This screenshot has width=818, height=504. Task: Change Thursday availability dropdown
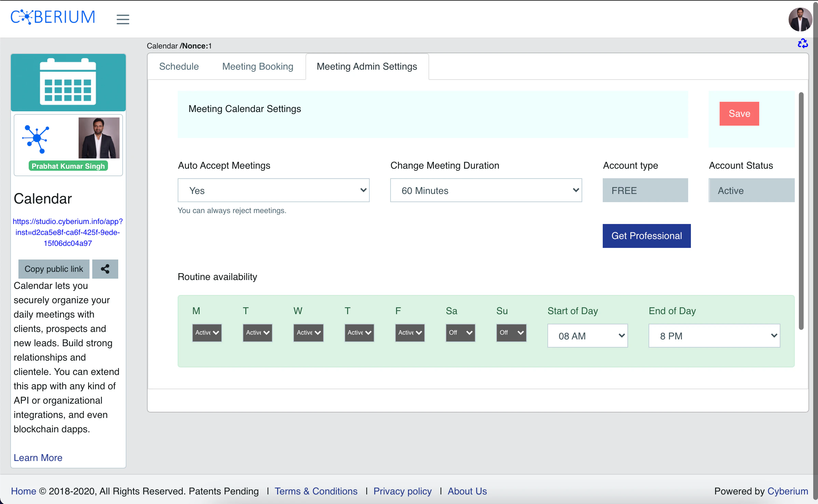(x=359, y=333)
